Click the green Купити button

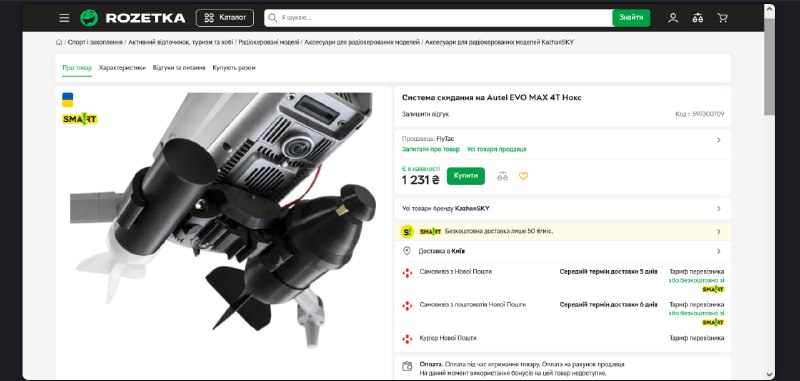point(466,176)
